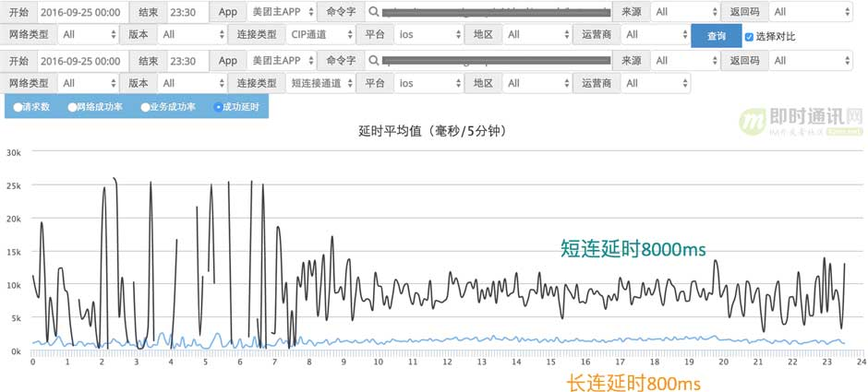Open the comparison query's 运营商 dropdown

(x=656, y=84)
